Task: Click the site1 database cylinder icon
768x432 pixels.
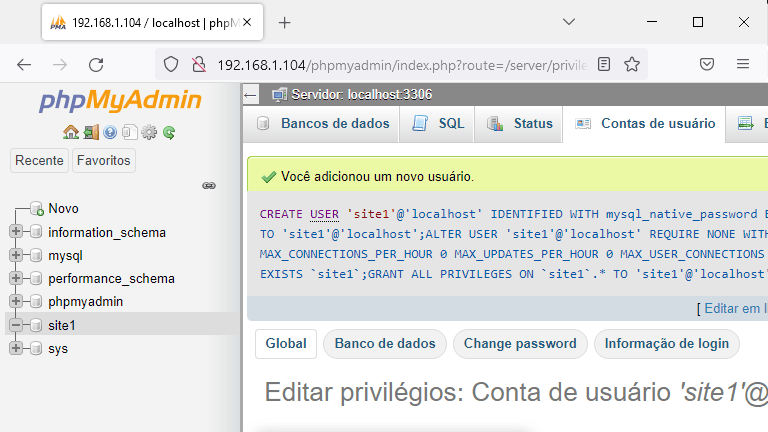Action: (x=36, y=325)
